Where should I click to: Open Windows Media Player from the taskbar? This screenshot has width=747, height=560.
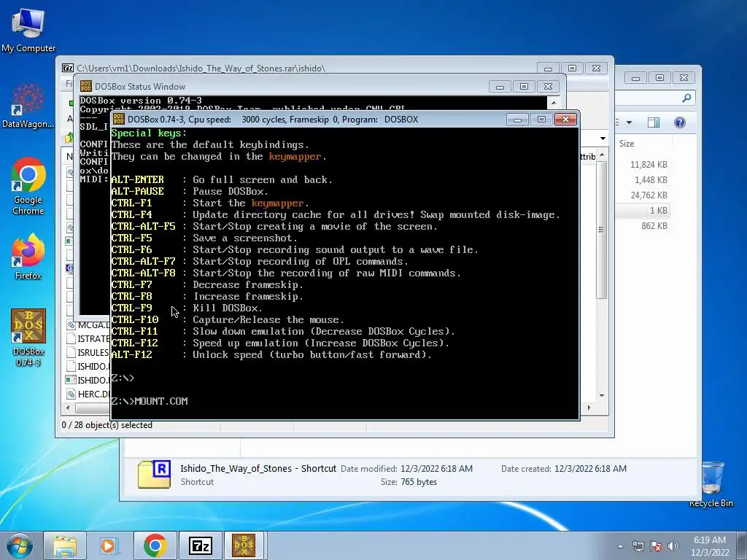coord(109,545)
